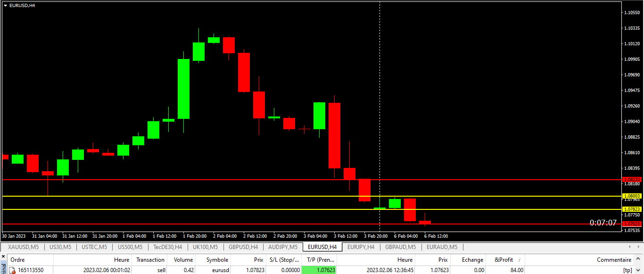Click close time 2023.02.06 12:36:45

[x=390, y=270]
